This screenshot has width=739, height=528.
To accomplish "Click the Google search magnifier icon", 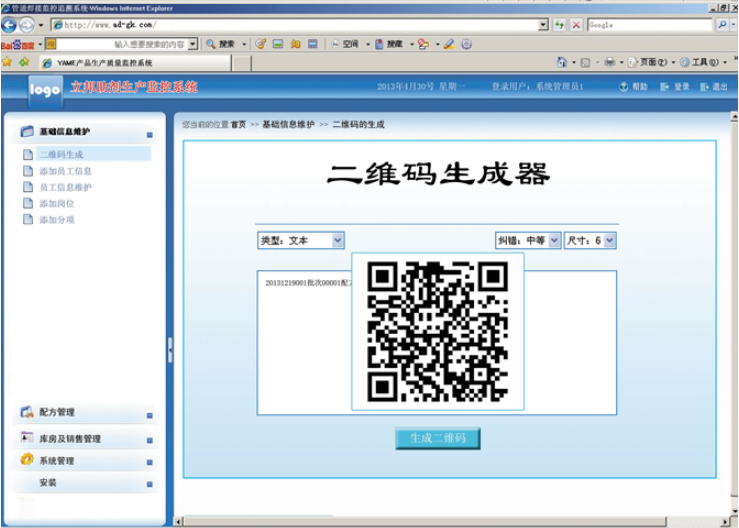I will (x=722, y=25).
